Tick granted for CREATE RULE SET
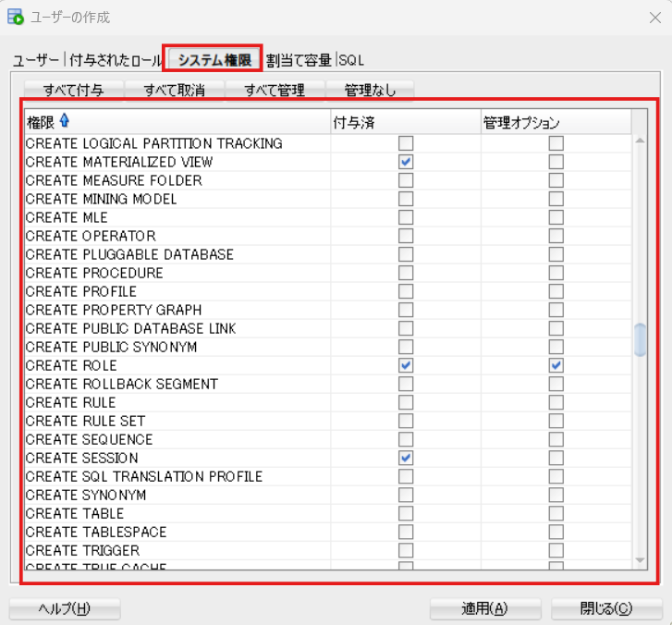This screenshot has height=625, width=672. click(406, 421)
